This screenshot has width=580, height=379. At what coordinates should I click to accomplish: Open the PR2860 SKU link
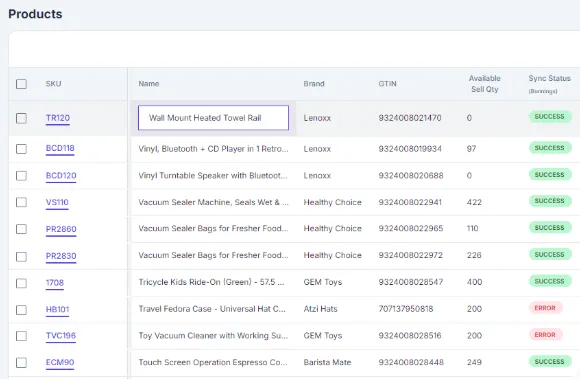pyautogui.click(x=61, y=229)
